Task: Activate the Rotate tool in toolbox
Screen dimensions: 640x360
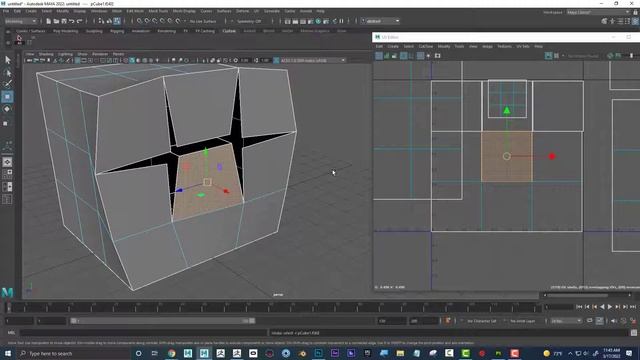Action: pos(7,109)
